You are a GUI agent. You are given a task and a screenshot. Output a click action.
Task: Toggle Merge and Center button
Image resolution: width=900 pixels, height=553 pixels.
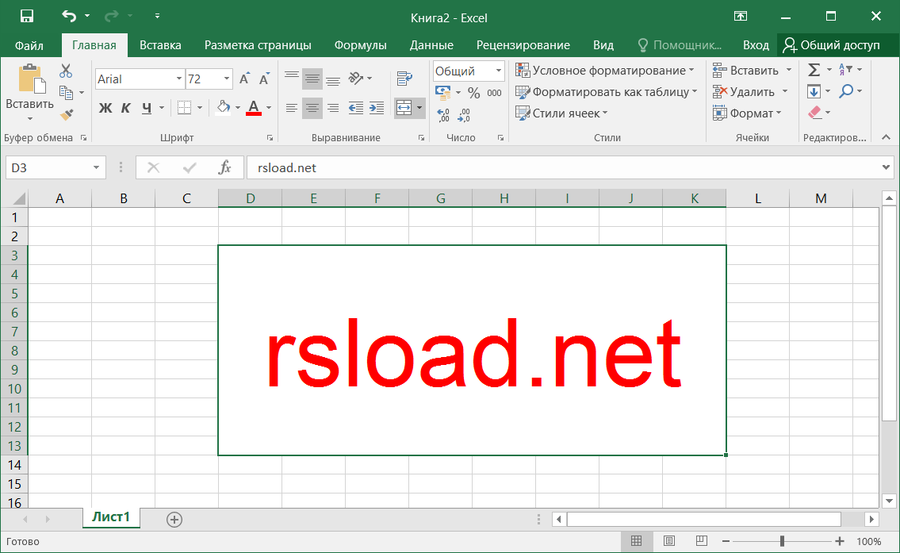[404, 107]
